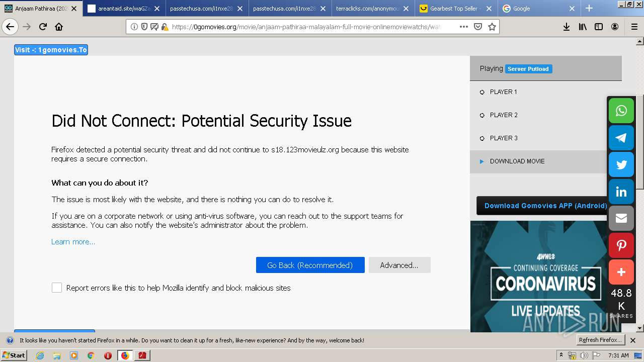Image resolution: width=644 pixels, height=362 pixels.
Task: Share on Twitter icon
Action: (x=621, y=164)
